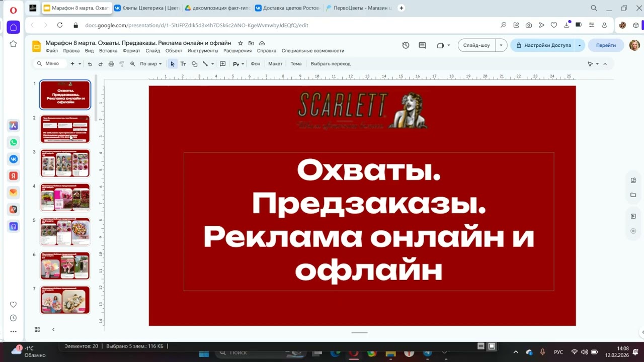Switch to Клипы Цветерика tab

point(146,8)
